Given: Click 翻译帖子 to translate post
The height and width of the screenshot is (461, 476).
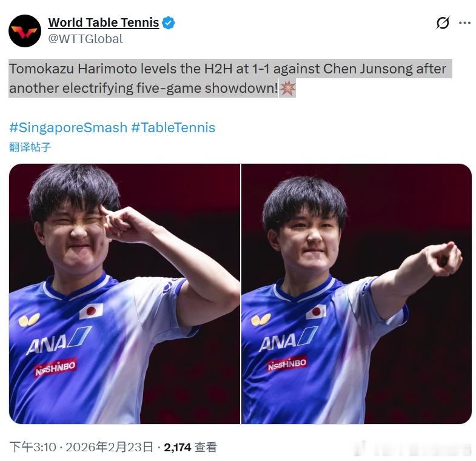Looking at the screenshot, I should click(x=30, y=147).
